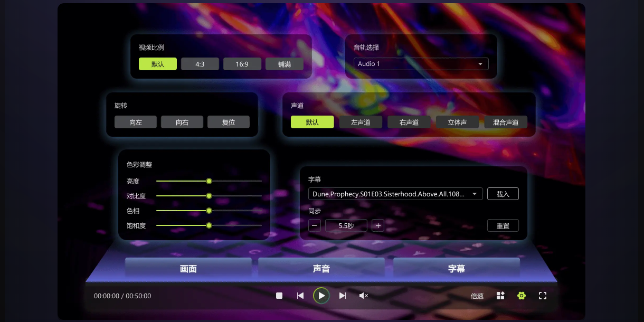This screenshot has height=322, width=644.
Task: Switch to the 画面 tab
Action: coord(188,269)
